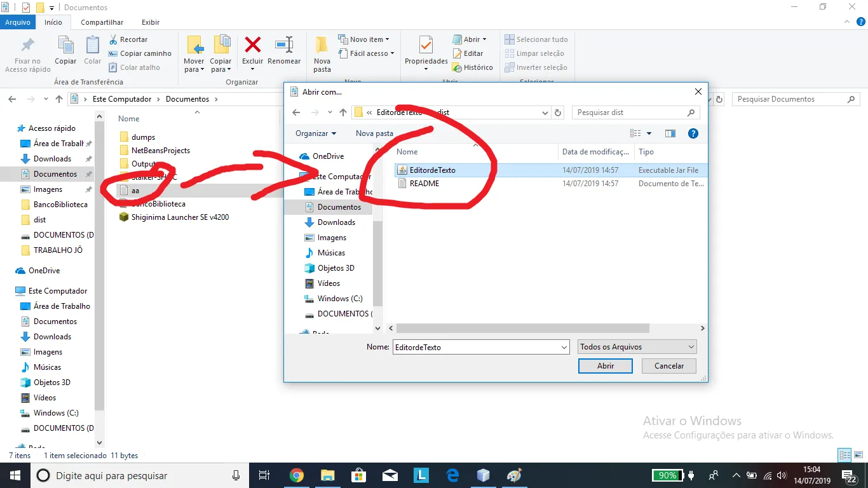Click the Help icon in Abrir com dialog
The width and height of the screenshot is (868, 488).
693,133
